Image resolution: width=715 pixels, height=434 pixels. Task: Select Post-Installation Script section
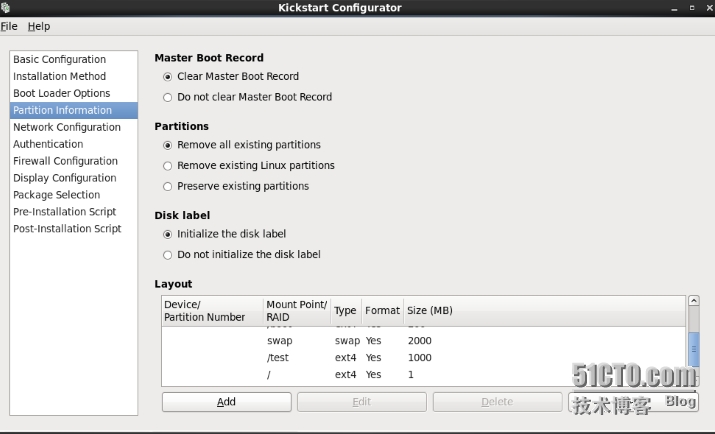[73, 228]
